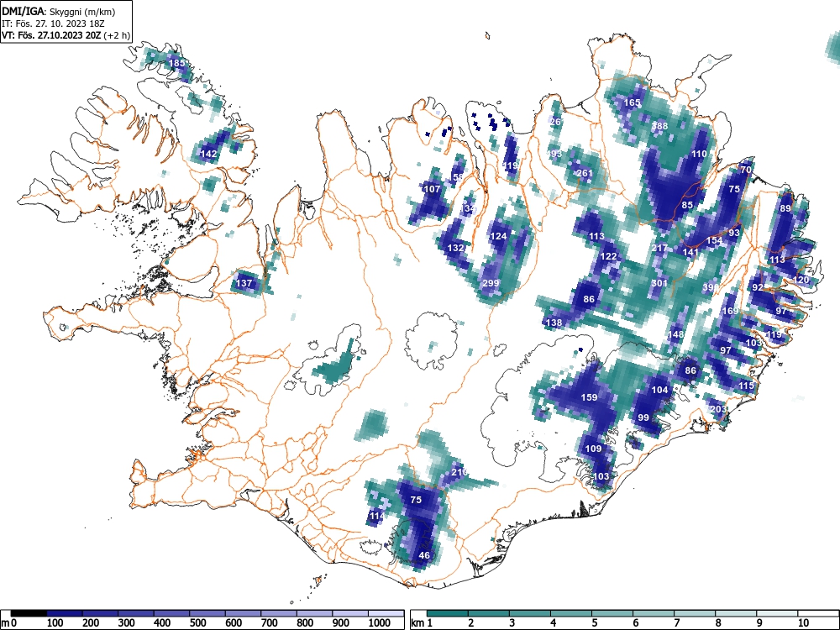Click the valid time line "VT: Fös. 27.10.2023 20Z (+2 h)"

coord(66,35)
